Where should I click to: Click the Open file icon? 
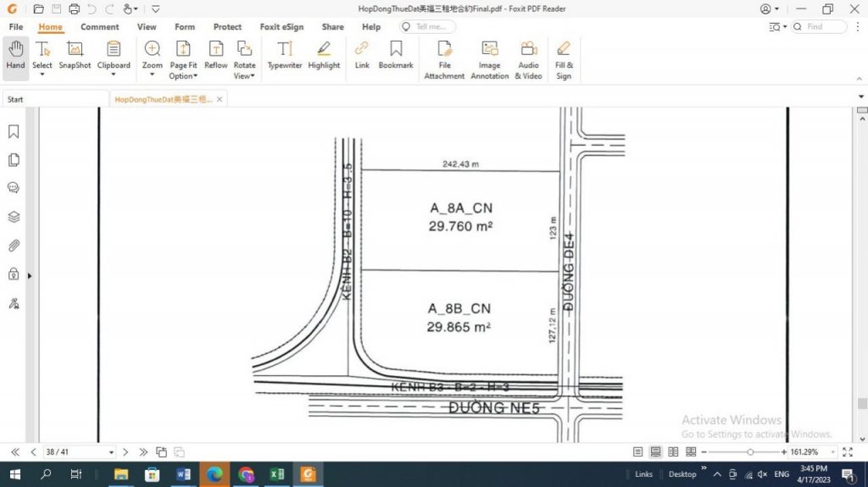click(x=38, y=8)
